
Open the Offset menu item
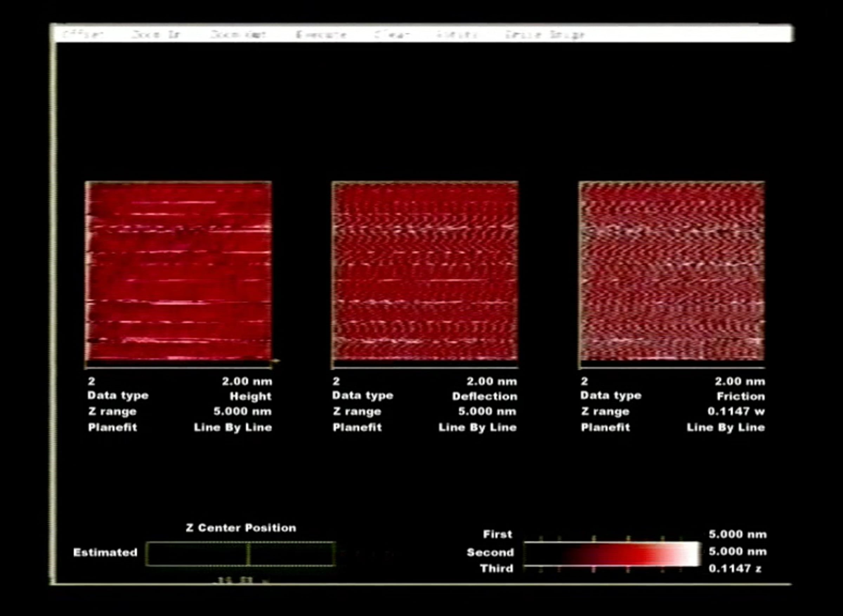coord(83,35)
